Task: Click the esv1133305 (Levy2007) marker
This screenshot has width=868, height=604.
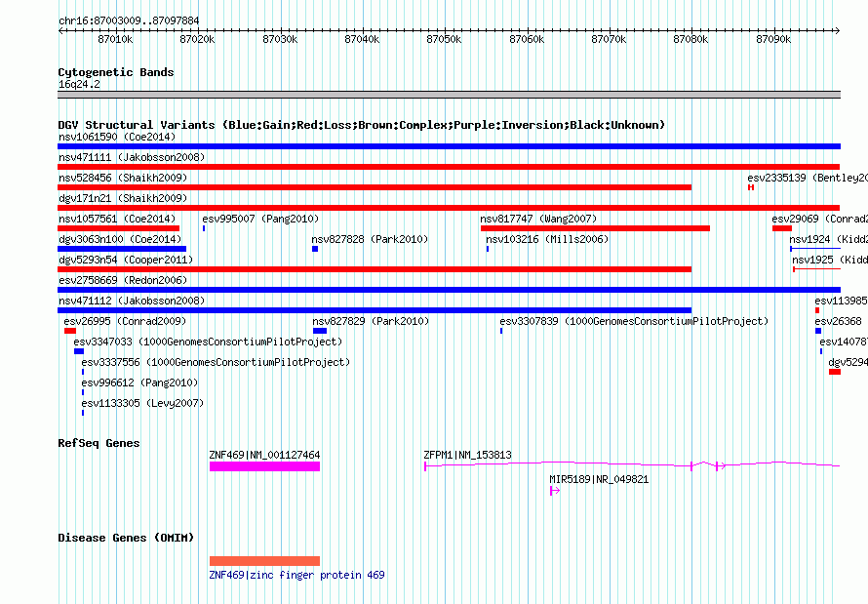Action: coord(83,413)
